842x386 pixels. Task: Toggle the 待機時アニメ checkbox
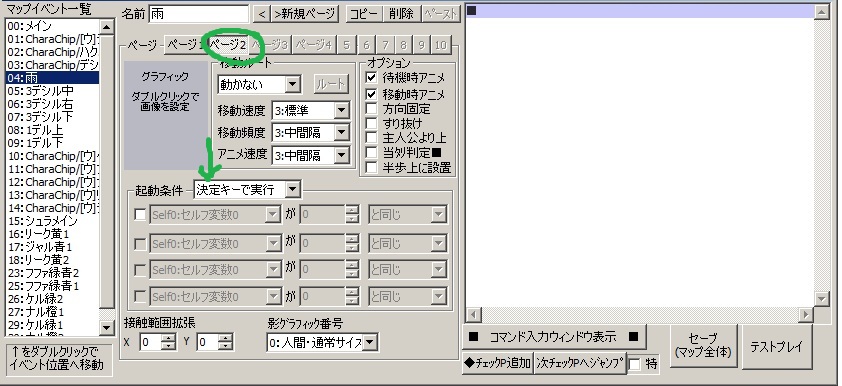coord(371,78)
